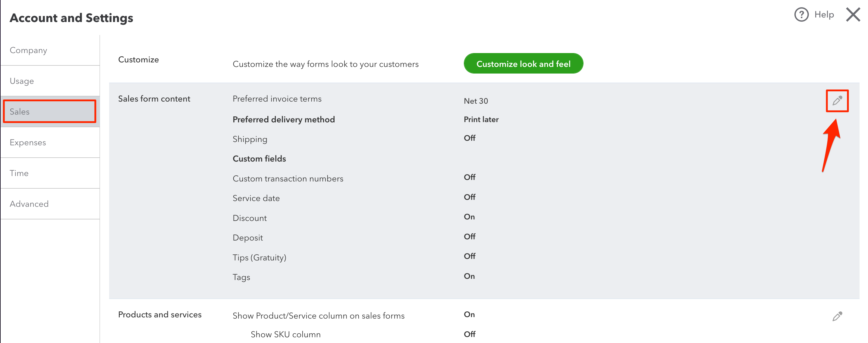Viewport: 868px width, 343px height.
Task: Click the Show SKU column setting
Action: coord(363,334)
